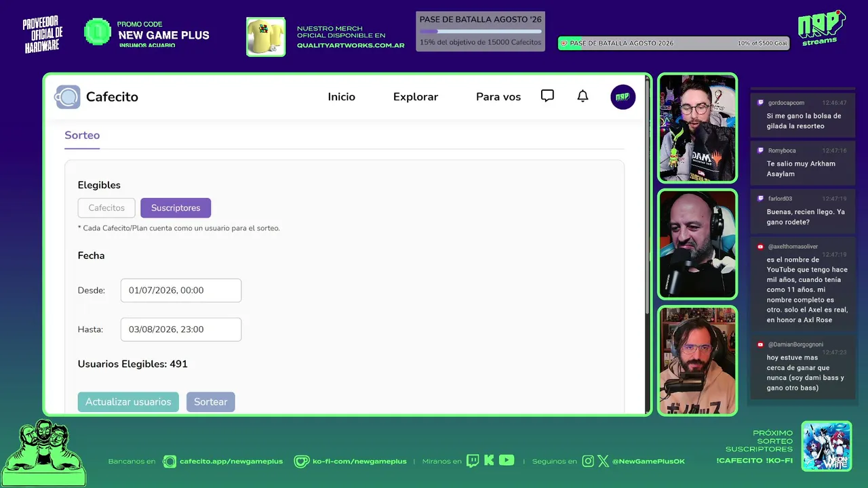Click the Kick icon in the bottom bar
This screenshot has height=488, width=868.
click(489, 461)
